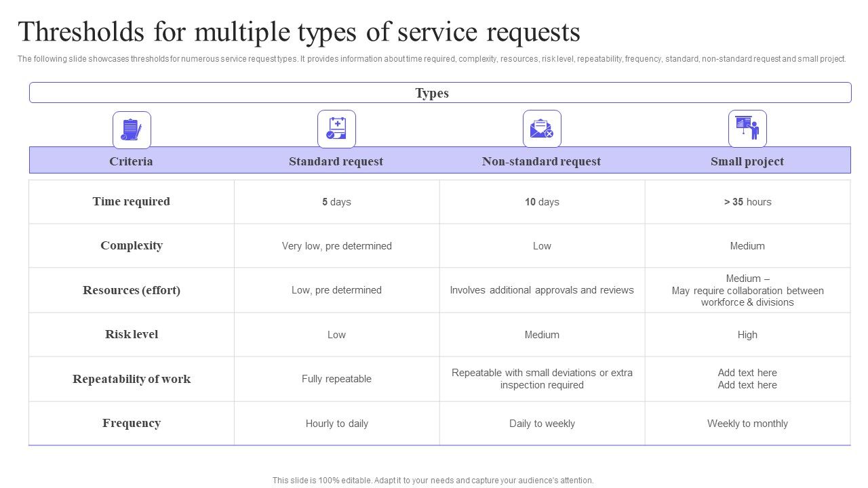Click the 'Hourly to daily' cell

[x=337, y=424]
